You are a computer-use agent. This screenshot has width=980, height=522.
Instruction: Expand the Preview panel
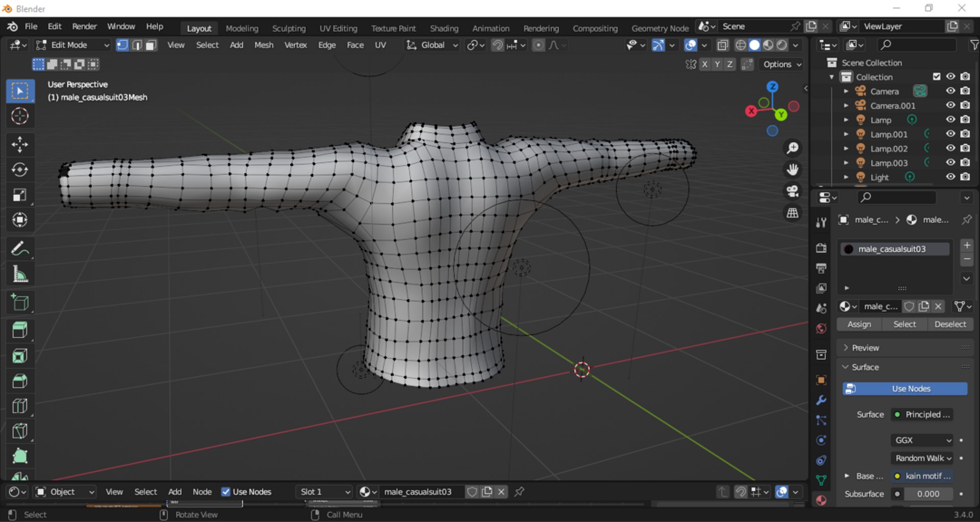coord(865,348)
